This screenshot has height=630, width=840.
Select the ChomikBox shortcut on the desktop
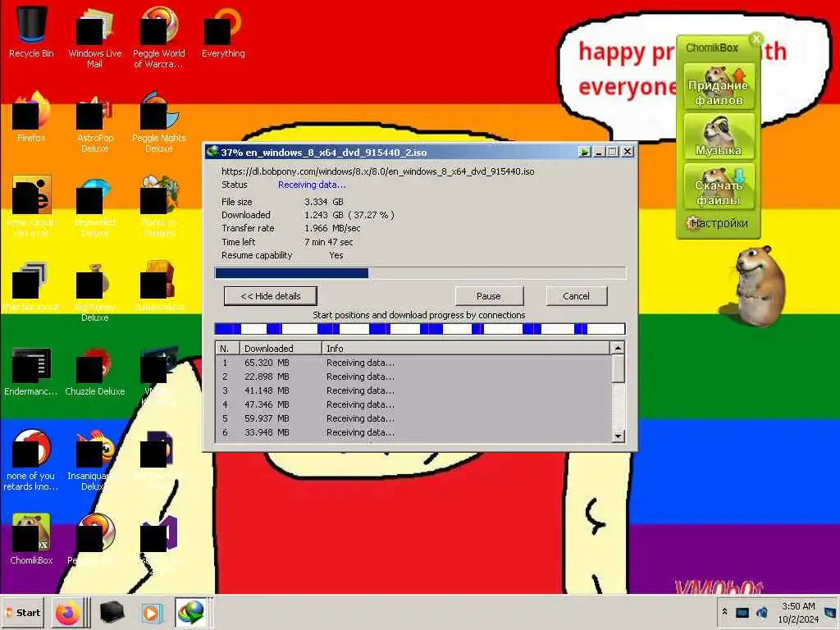(x=31, y=538)
